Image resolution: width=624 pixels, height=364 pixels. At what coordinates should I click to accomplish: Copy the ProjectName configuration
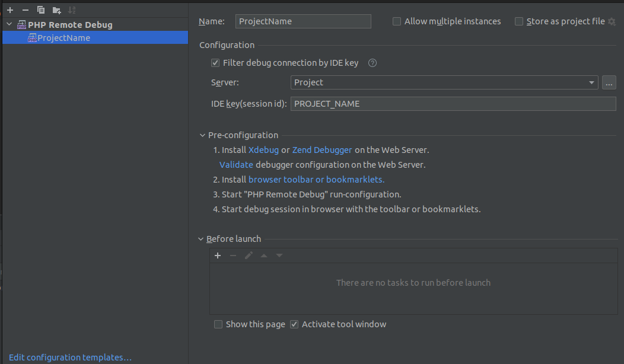point(40,9)
